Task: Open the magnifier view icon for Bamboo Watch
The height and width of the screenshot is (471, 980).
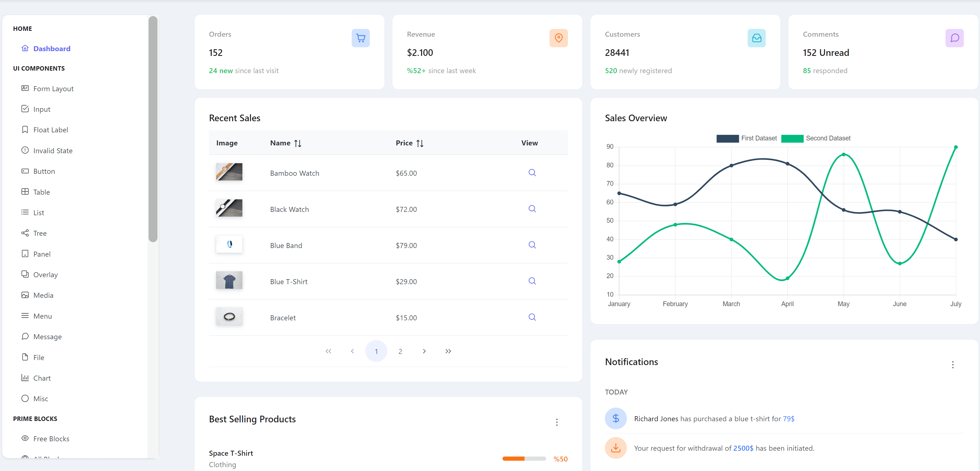Action: pos(532,173)
